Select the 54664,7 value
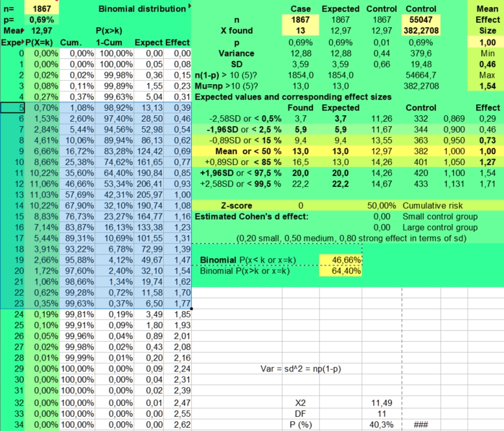This screenshot has height=431, width=504. [421, 76]
